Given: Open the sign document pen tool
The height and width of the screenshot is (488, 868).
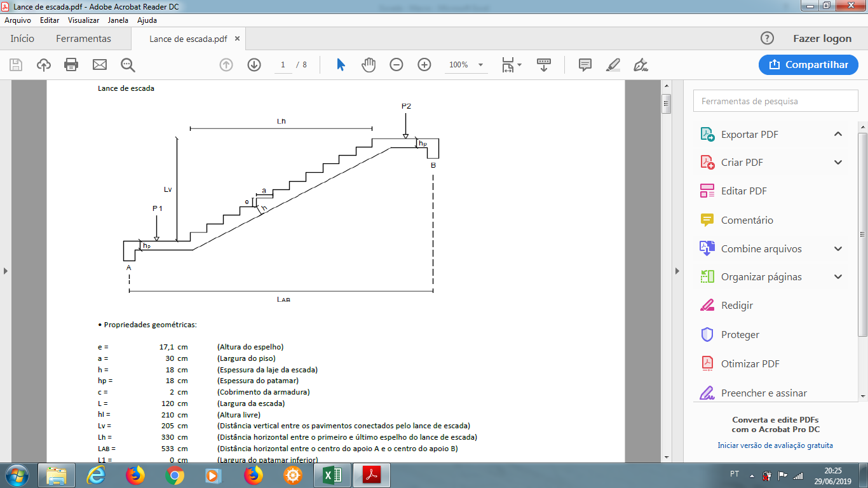Looking at the screenshot, I should click(x=641, y=65).
